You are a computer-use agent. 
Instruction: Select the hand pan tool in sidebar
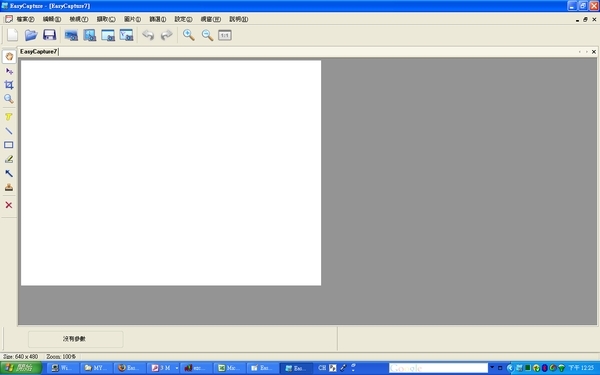9,57
